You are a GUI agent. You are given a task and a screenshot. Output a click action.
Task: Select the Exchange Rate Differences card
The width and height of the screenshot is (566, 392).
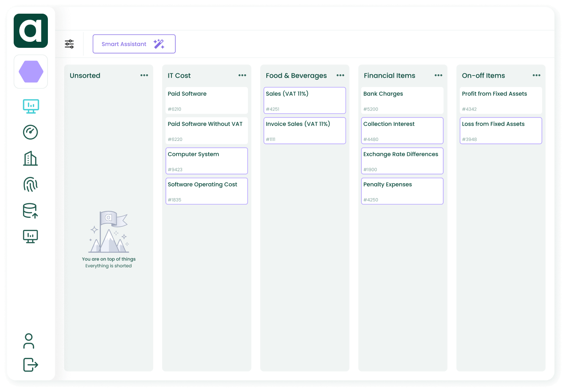tap(402, 161)
